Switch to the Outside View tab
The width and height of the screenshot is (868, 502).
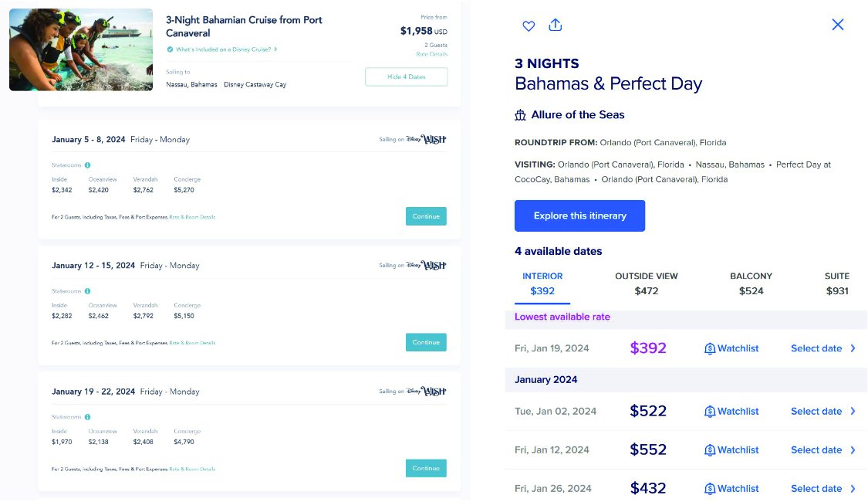coord(646,283)
